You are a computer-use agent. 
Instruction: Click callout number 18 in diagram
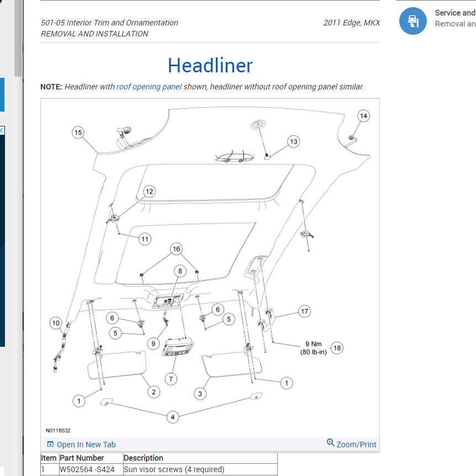[337, 348]
